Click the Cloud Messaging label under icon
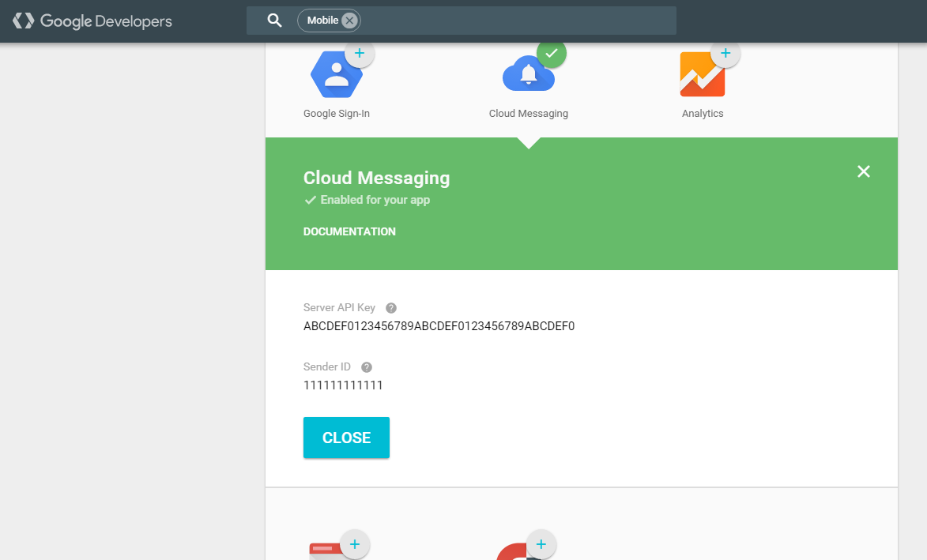 point(529,114)
